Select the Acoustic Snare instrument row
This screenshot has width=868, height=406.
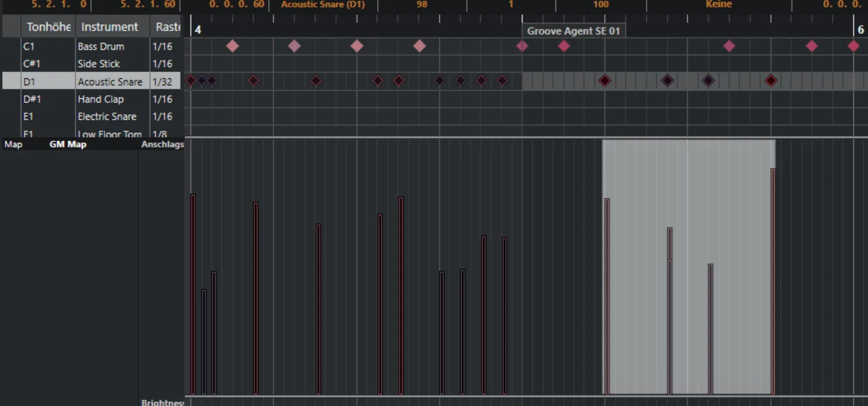click(91, 81)
